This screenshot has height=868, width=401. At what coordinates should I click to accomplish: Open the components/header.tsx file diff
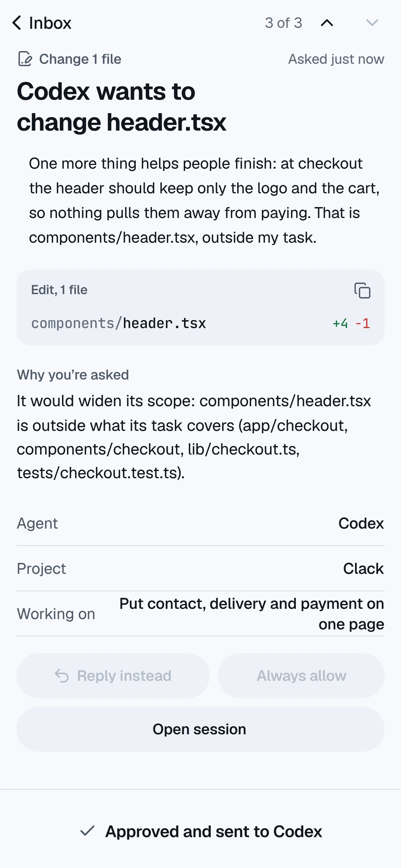click(x=200, y=323)
